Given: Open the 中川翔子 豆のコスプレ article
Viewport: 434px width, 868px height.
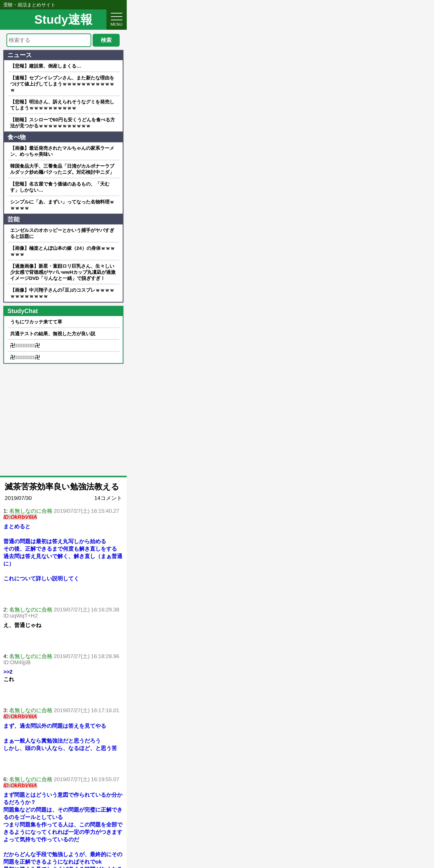Looking at the screenshot, I should [x=63, y=293].
